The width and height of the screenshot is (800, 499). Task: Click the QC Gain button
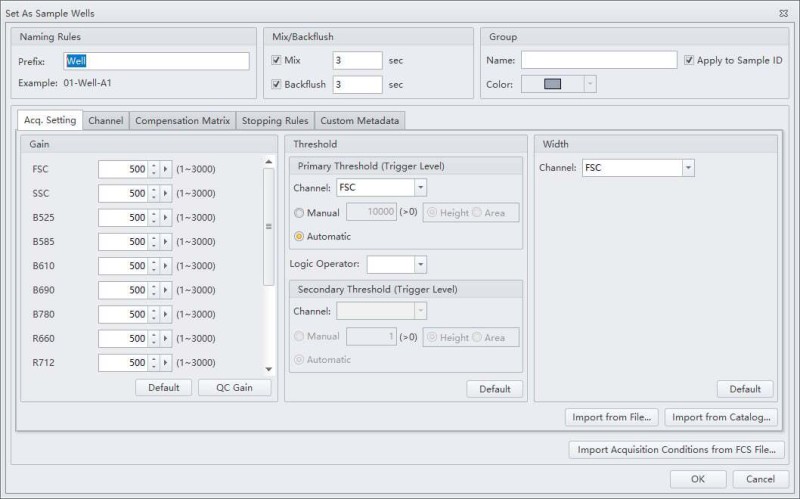tap(234, 388)
